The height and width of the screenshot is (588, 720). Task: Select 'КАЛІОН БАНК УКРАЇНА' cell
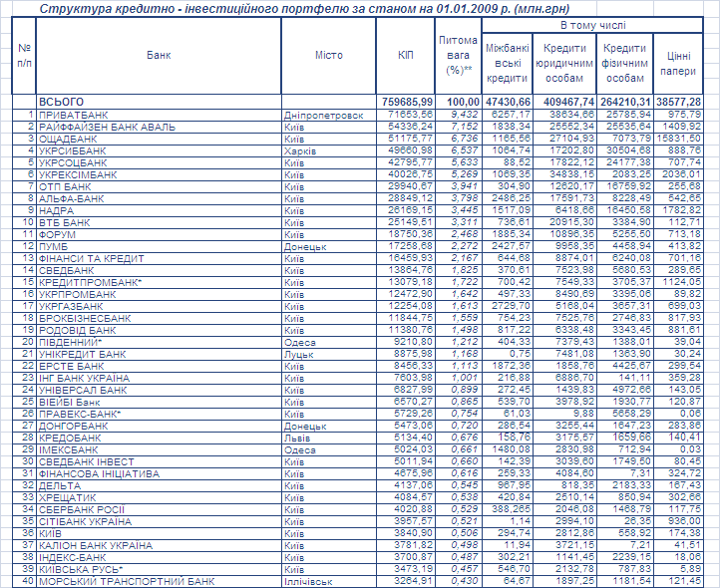pos(159,545)
